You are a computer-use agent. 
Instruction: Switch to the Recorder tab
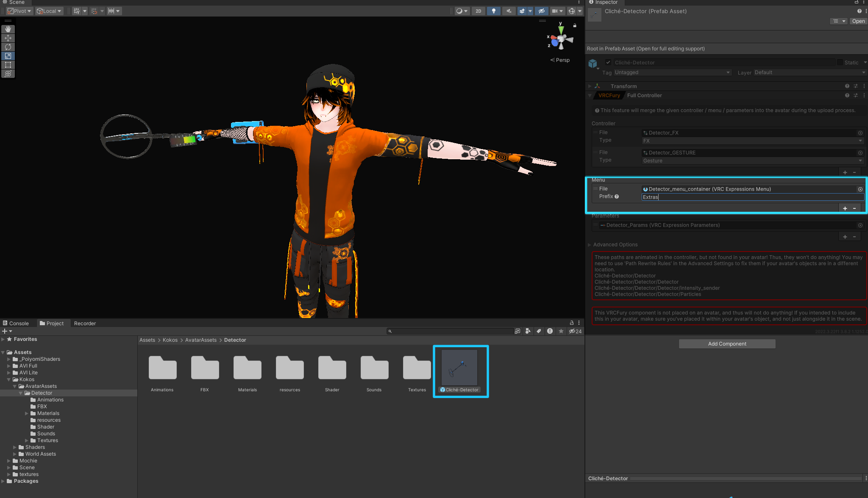[85, 323]
